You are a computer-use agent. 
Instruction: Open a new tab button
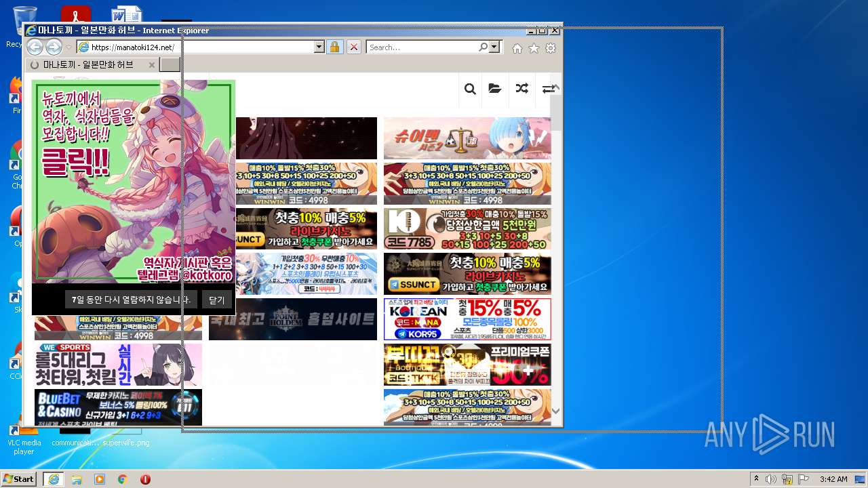coord(170,64)
